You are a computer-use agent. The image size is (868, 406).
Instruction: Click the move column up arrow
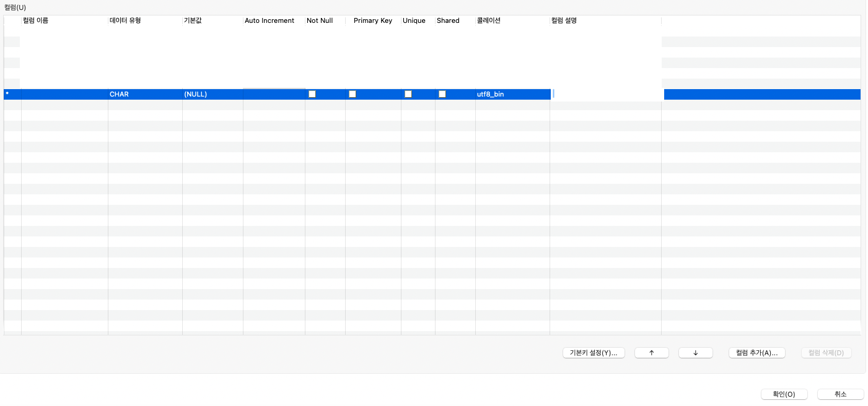click(x=651, y=352)
